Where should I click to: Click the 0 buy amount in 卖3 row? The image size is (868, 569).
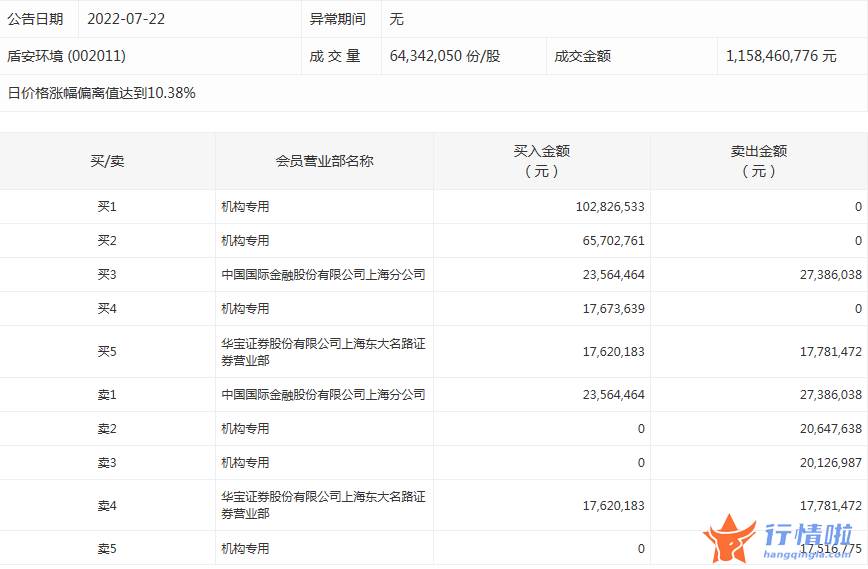tap(641, 463)
